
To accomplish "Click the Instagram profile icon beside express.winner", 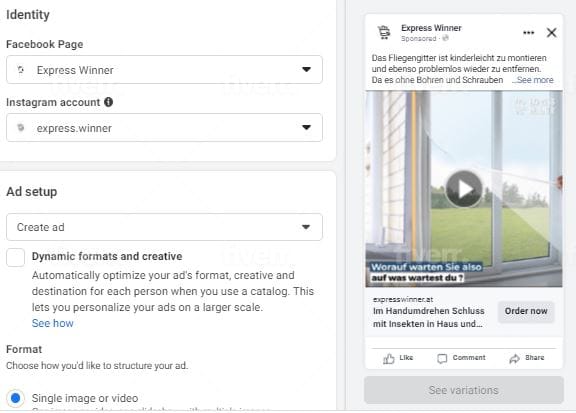I will point(21,128).
